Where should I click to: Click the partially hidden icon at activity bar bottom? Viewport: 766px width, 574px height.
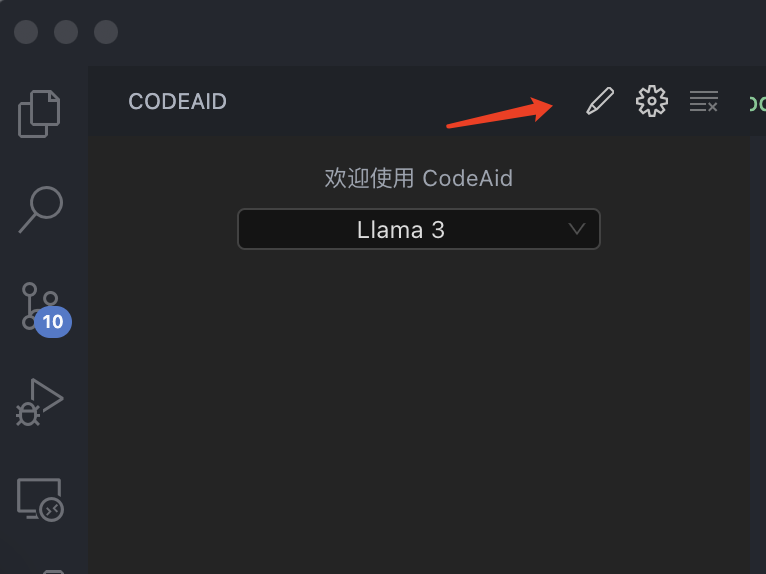coord(54,571)
